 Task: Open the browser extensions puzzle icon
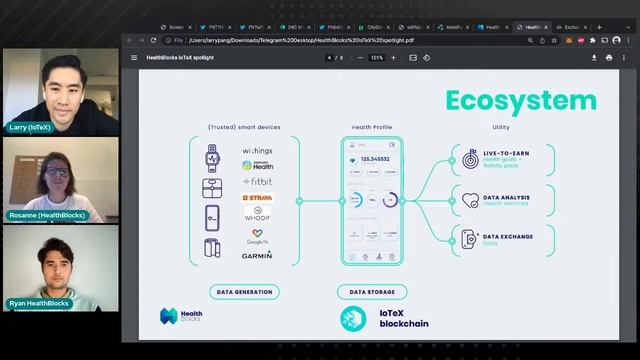(x=593, y=40)
